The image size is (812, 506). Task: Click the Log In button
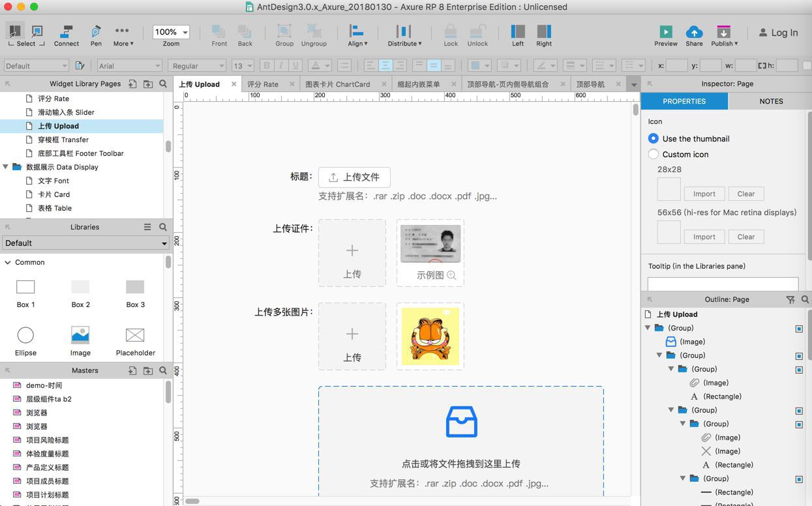(778, 33)
